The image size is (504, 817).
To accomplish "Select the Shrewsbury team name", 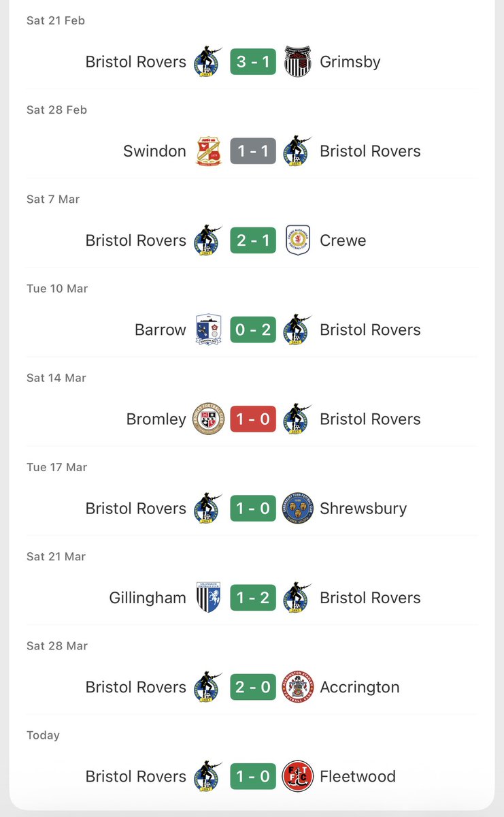I will point(363,509).
